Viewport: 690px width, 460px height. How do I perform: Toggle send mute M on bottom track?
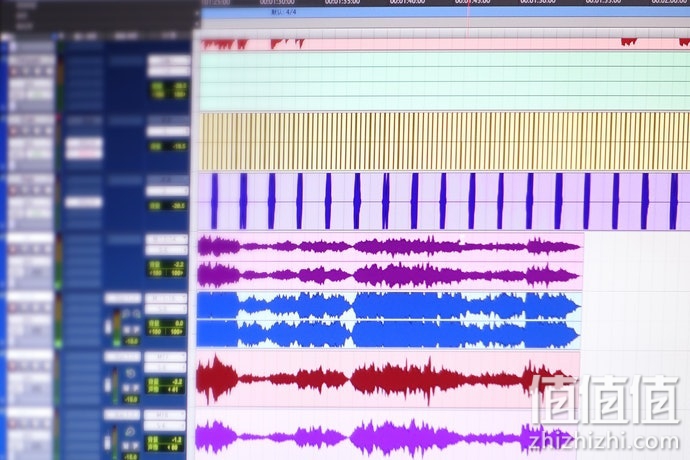click(x=126, y=445)
